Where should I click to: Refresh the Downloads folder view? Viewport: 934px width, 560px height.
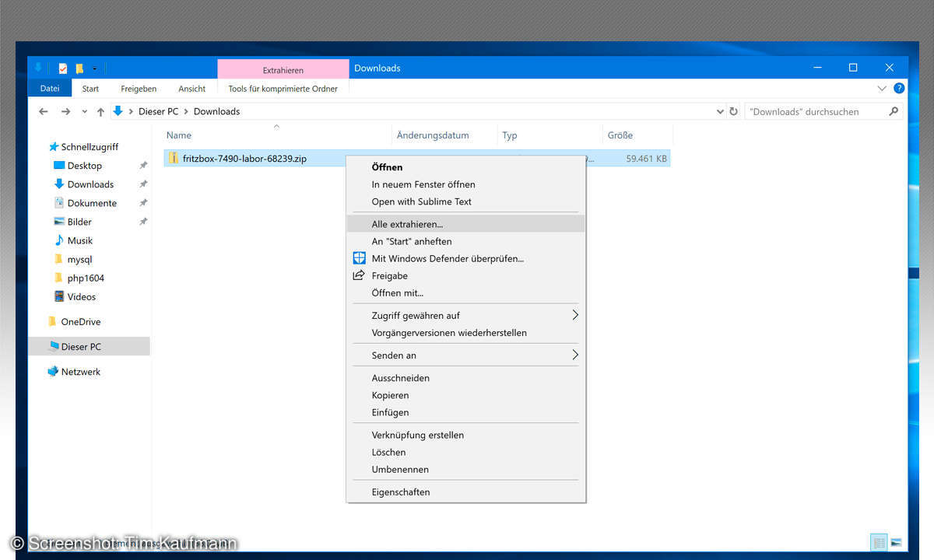pos(733,111)
